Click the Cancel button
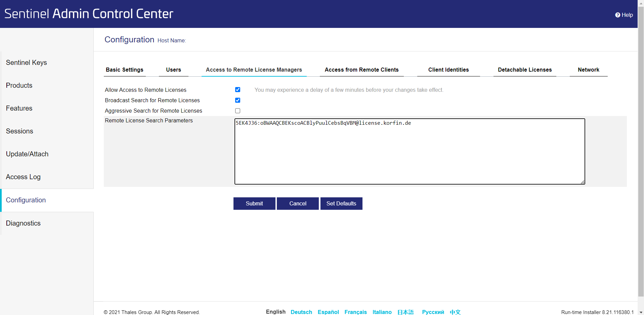The height and width of the screenshot is (315, 644). [x=298, y=203]
